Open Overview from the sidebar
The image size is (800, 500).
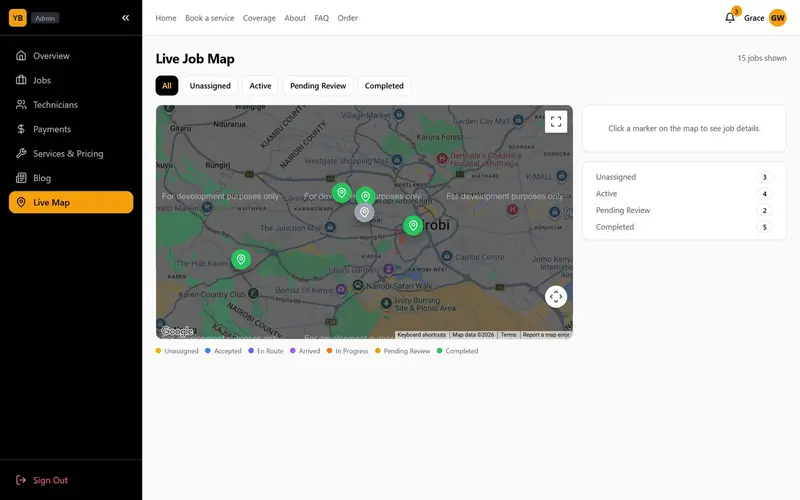pyautogui.click(x=71, y=56)
